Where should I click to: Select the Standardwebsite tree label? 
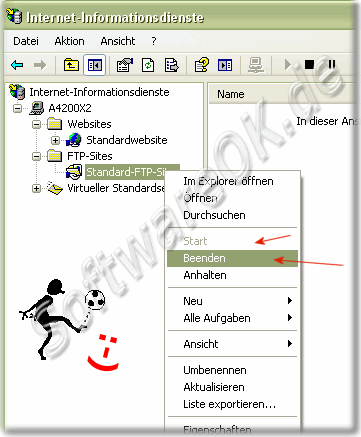tap(127, 140)
